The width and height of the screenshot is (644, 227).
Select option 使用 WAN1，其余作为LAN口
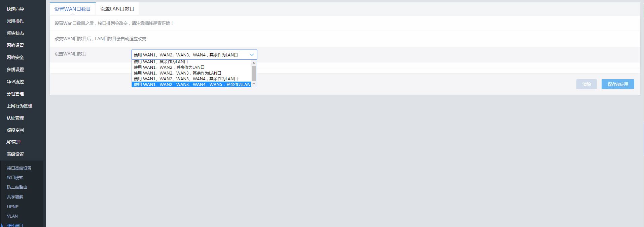[161, 62]
